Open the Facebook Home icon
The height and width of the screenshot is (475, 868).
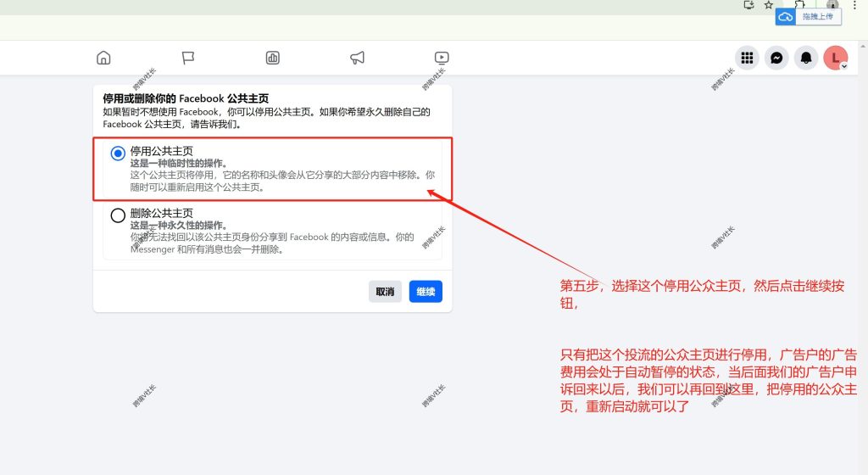pos(103,58)
